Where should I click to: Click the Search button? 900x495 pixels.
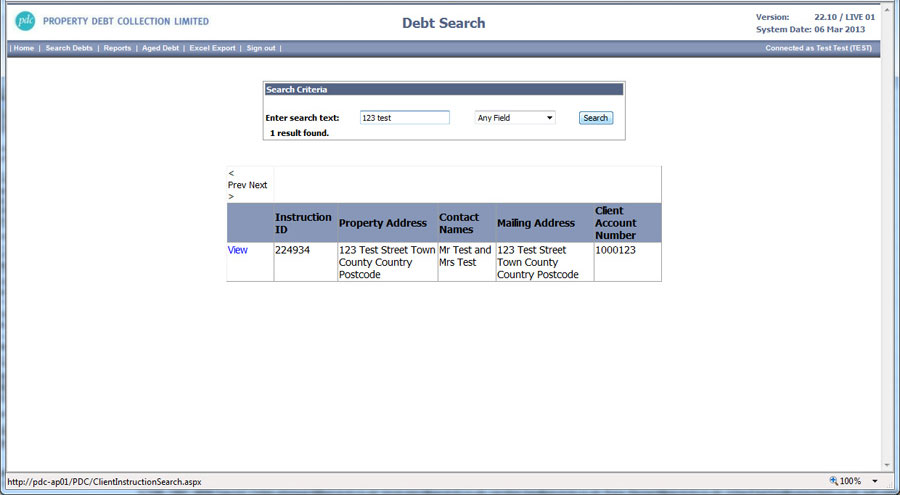pos(596,118)
